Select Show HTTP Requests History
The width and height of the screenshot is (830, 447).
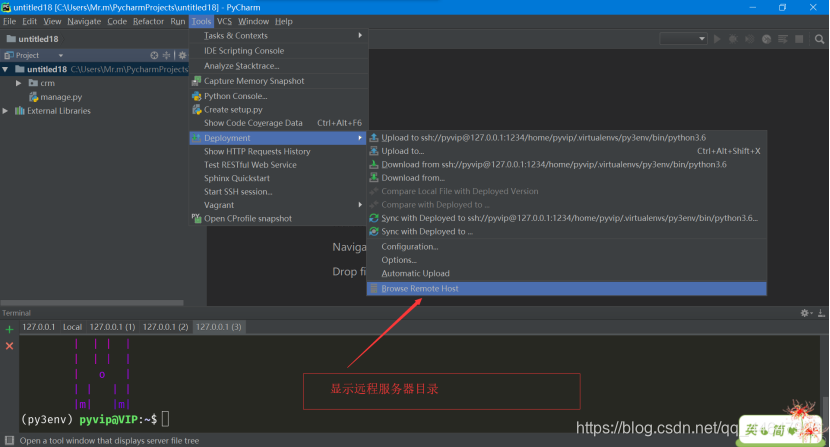tap(257, 151)
